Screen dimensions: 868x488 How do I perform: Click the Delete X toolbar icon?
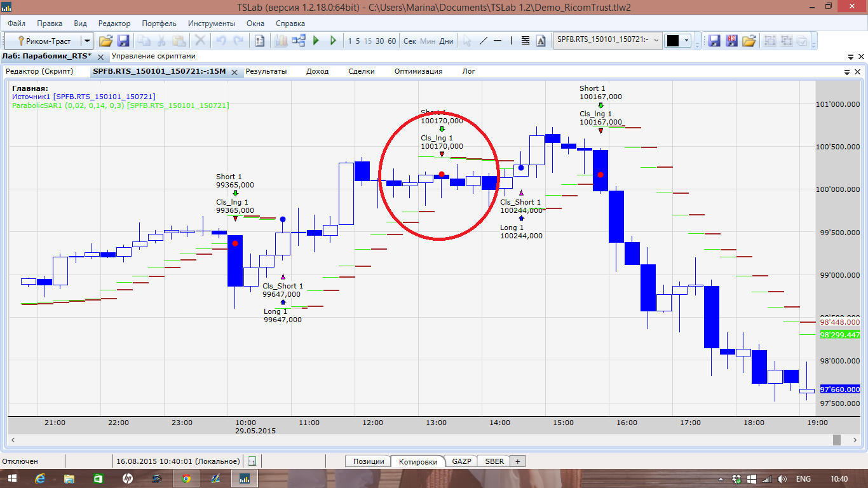(200, 41)
